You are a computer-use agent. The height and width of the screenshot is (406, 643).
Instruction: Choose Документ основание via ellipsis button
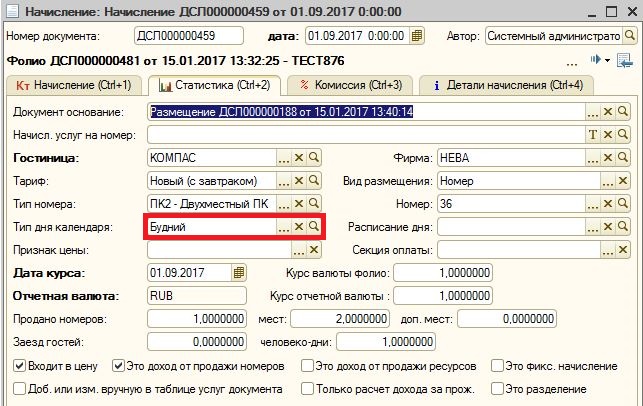pos(593,112)
